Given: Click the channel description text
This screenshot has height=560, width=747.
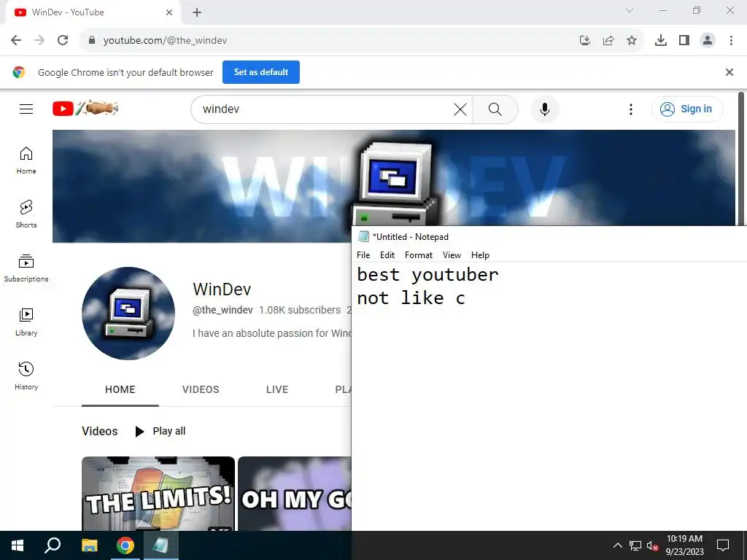Looking at the screenshot, I should (272, 333).
